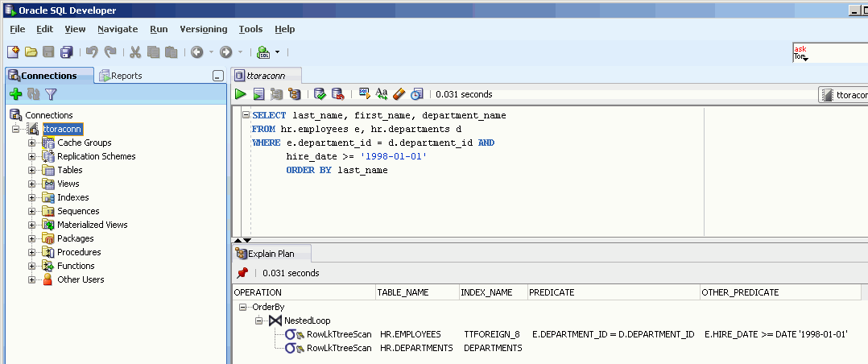Screen dimensions: 868x364
Task: Run statement with green play icon
Action: [x=240, y=94]
